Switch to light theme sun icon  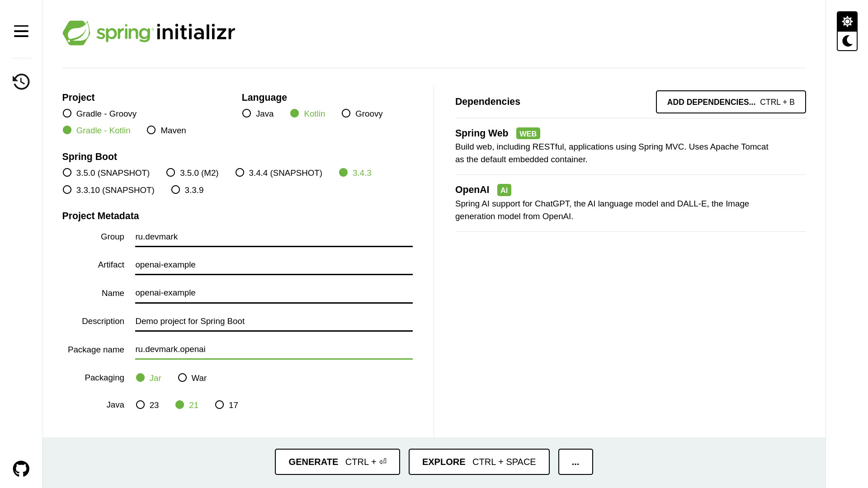click(847, 22)
